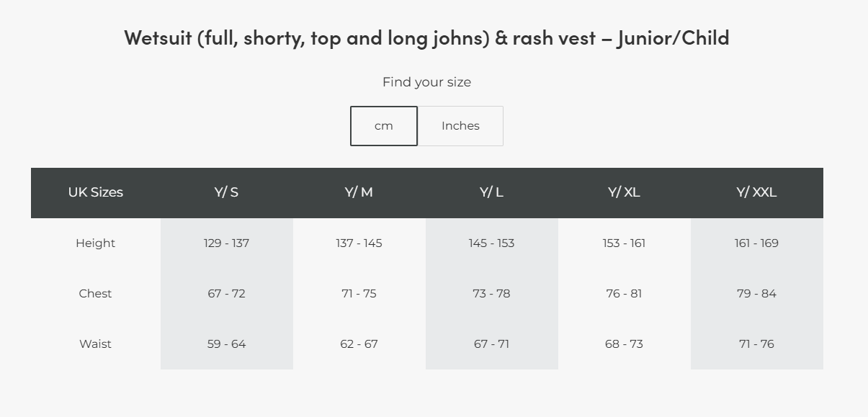The width and height of the screenshot is (868, 417).
Task: Click the Wetsuit Junior/Child size chart heading
Action: (426, 37)
